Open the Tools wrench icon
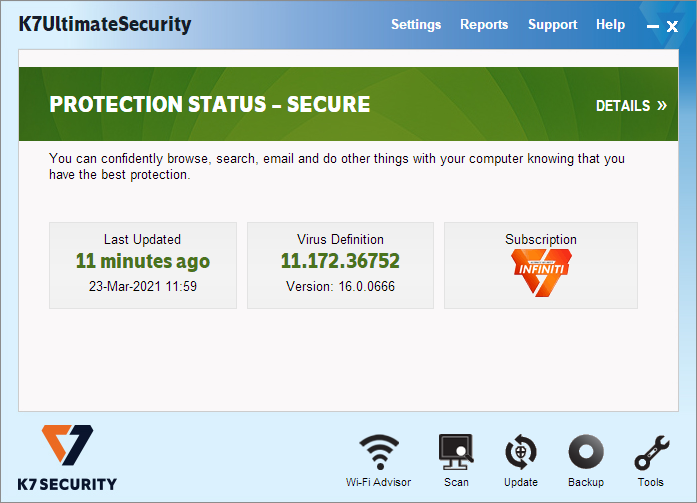697x503 pixels. [x=651, y=452]
